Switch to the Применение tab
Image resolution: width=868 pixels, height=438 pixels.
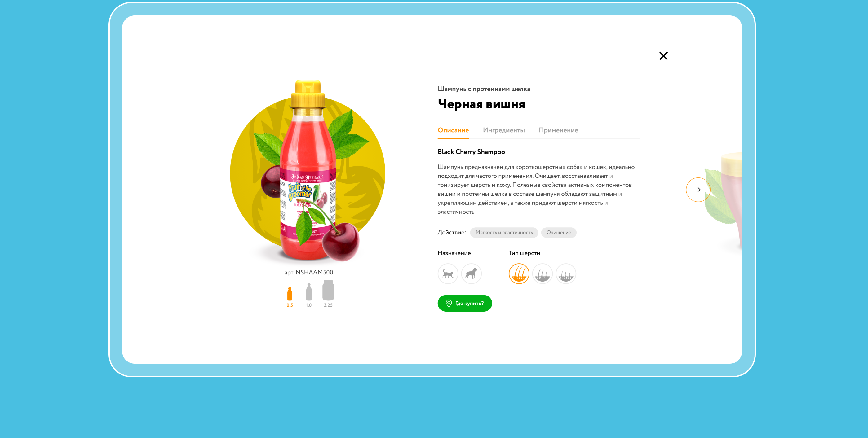point(558,130)
